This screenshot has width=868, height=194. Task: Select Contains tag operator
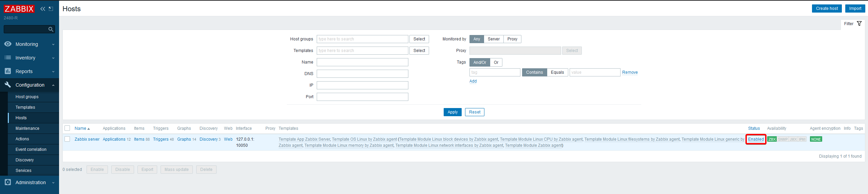pos(534,72)
